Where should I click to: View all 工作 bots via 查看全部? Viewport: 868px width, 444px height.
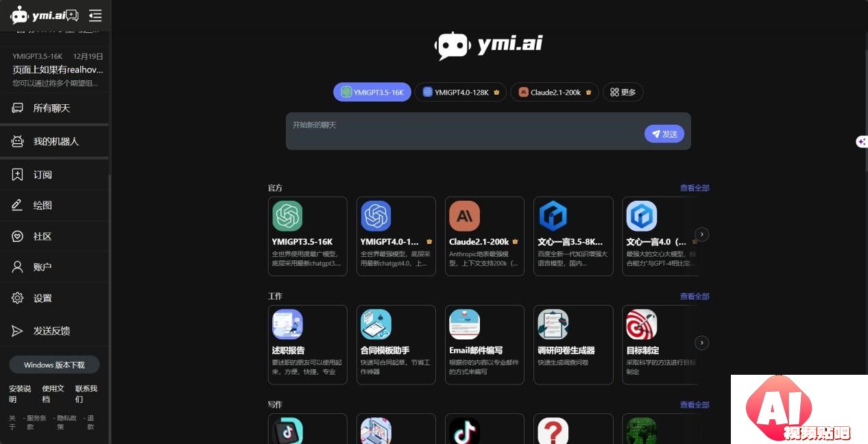(695, 296)
